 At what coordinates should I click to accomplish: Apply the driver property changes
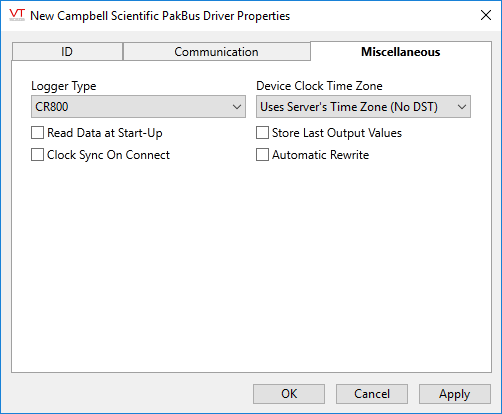coord(455,394)
